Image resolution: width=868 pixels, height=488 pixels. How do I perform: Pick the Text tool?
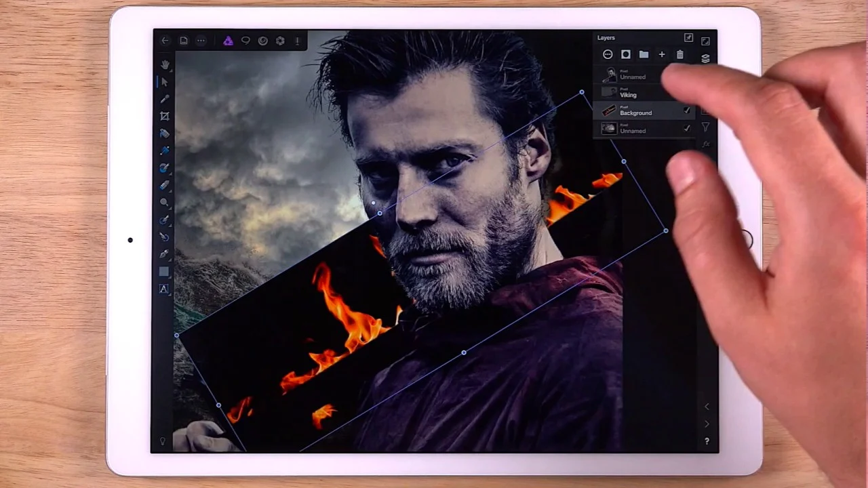[x=164, y=289]
